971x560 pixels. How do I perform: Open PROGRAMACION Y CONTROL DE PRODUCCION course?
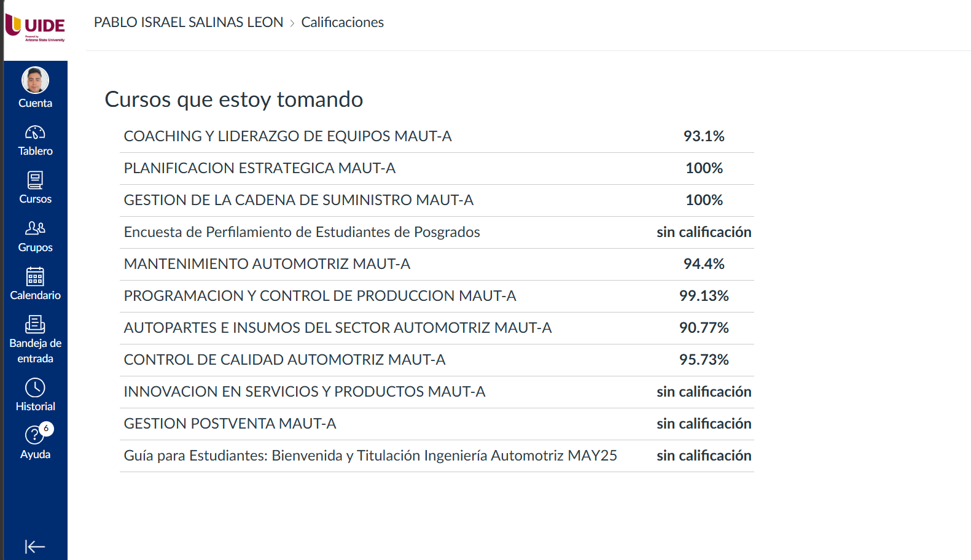point(319,296)
